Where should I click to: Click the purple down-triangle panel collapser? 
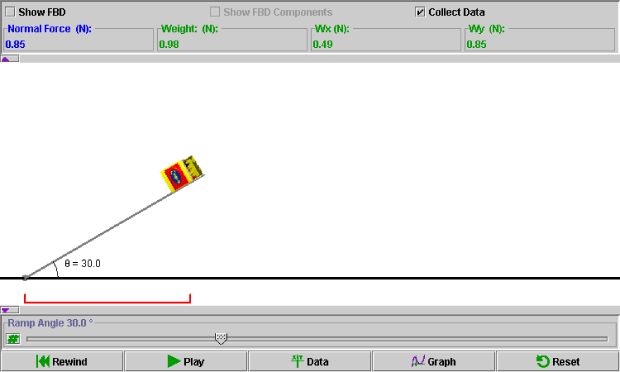[x=9, y=310]
